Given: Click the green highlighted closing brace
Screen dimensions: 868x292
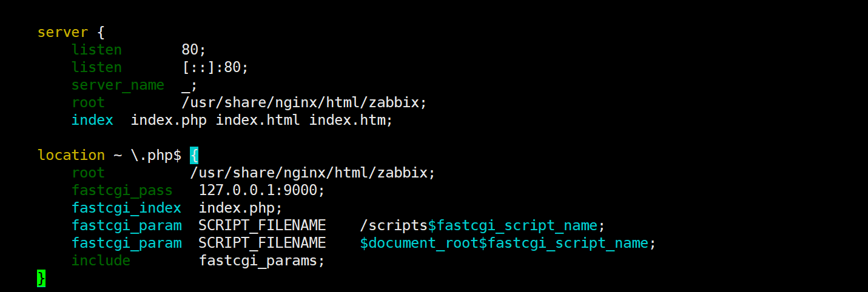Looking at the screenshot, I should pos(41,278).
